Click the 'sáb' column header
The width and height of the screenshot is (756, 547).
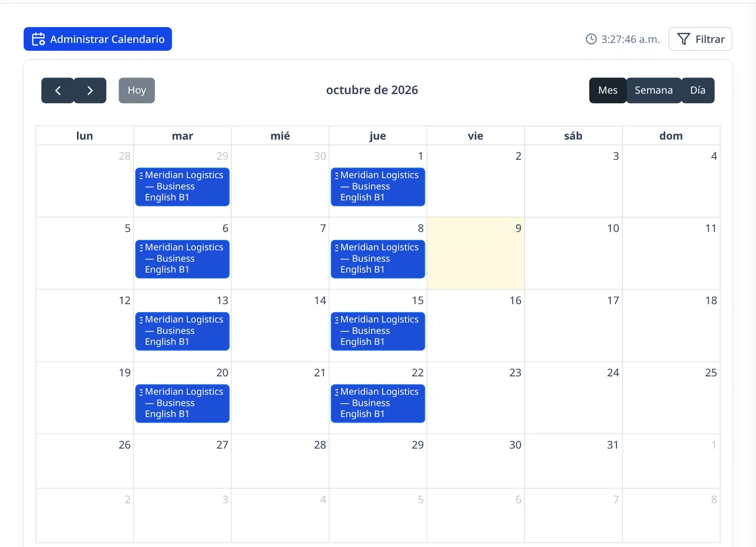point(573,136)
